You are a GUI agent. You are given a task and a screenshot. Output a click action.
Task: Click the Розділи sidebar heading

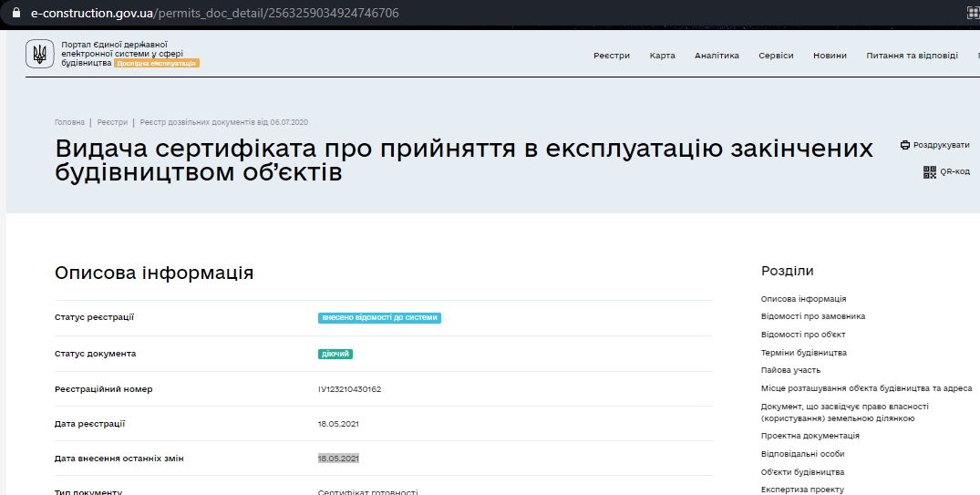coord(787,271)
